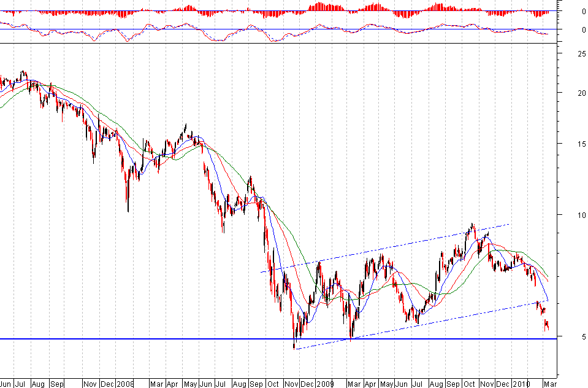Click the 25 price axis label
Viewport: 588px width, 388px height.
(x=582, y=53)
